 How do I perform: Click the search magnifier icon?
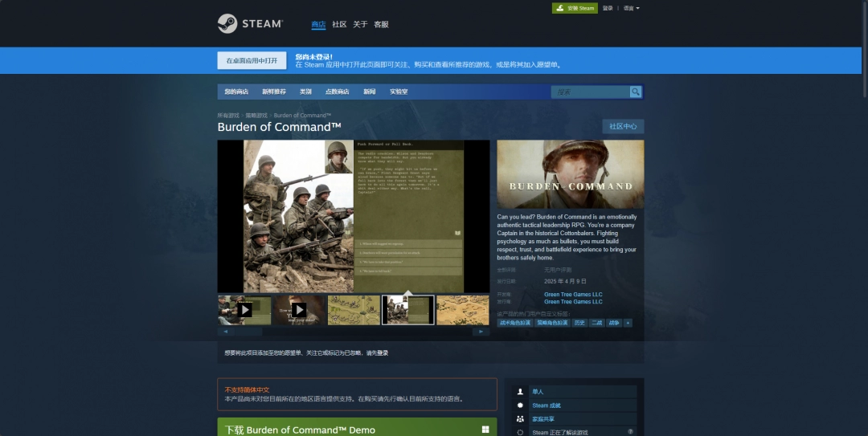point(636,92)
